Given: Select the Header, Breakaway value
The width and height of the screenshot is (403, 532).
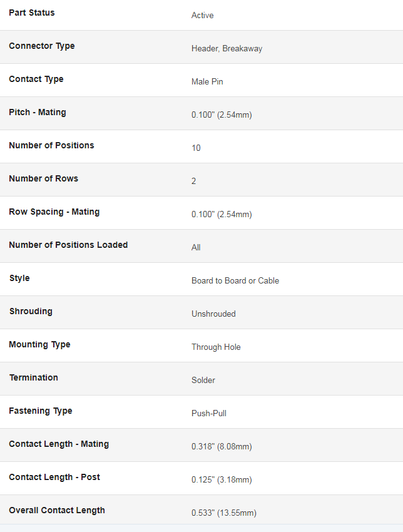Looking at the screenshot, I should pos(227,49).
